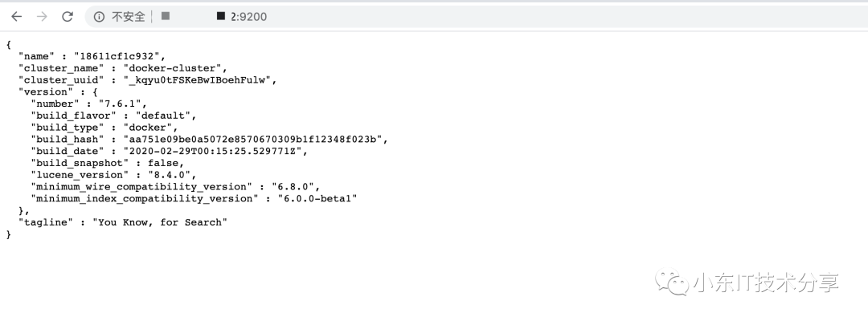This screenshot has width=868, height=321.
Task: Click the browser forward arrow
Action: click(x=42, y=16)
